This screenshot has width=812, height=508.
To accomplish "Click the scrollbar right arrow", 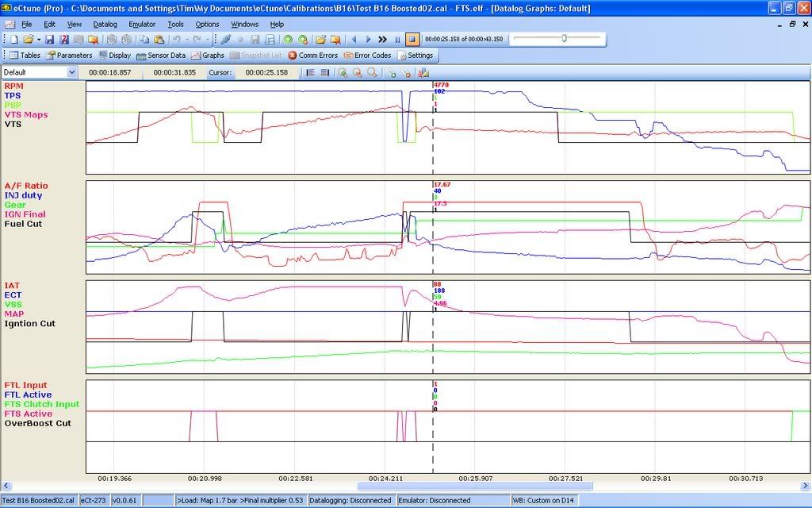I will pyautogui.click(x=806, y=487).
